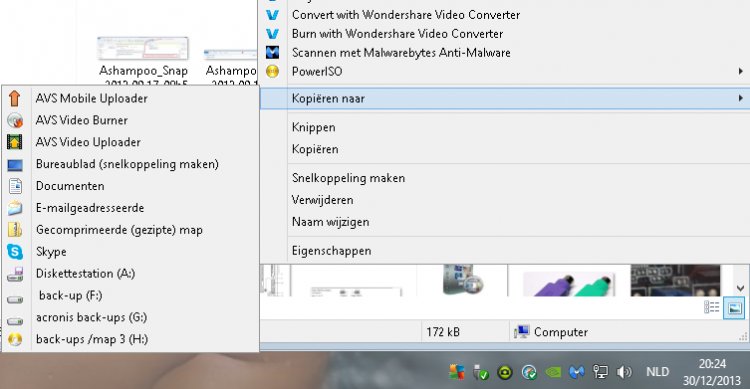The image size is (750, 389).
Task: Switch to large thumbnails view icon
Action: coord(734,307)
